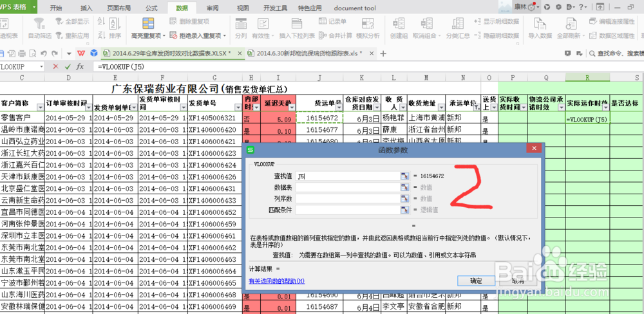Screen dimensions: 644x314
Task: Click the Print Preview icon
Action: [x=32, y=53]
